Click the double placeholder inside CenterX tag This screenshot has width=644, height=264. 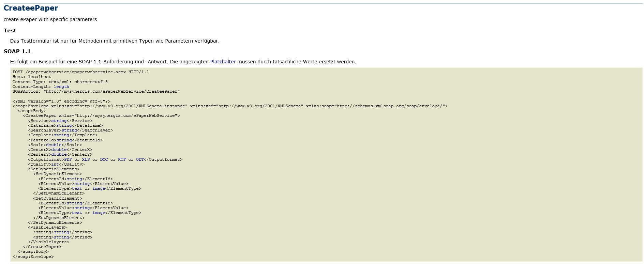click(x=59, y=150)
